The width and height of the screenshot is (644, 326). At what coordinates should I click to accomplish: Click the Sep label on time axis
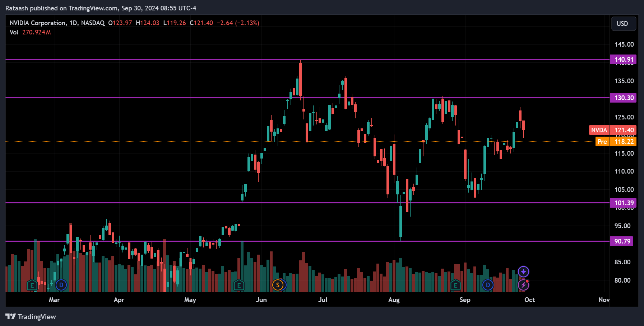(465, 300)
